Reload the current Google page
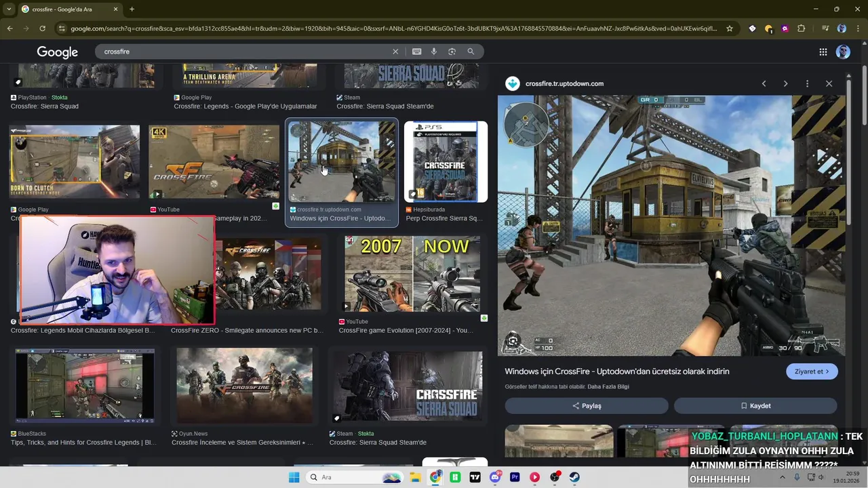868x488 pixels. click(x=42, y=28)
